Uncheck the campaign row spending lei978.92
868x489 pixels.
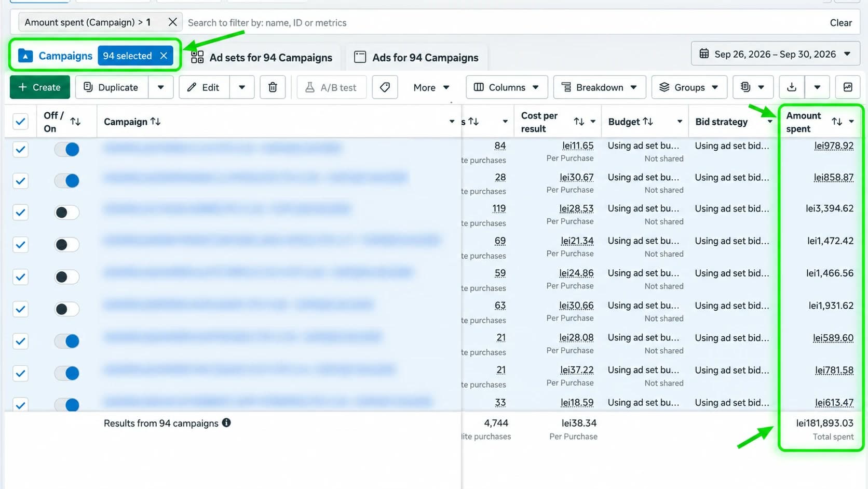[x=20, y=150]
